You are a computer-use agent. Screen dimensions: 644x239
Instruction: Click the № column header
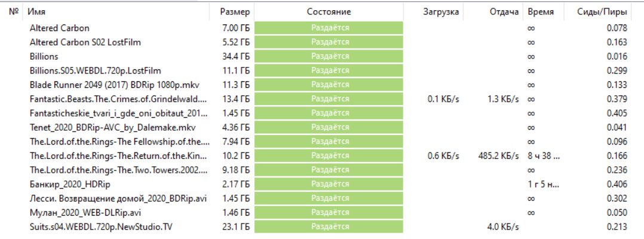coord(14,12)
